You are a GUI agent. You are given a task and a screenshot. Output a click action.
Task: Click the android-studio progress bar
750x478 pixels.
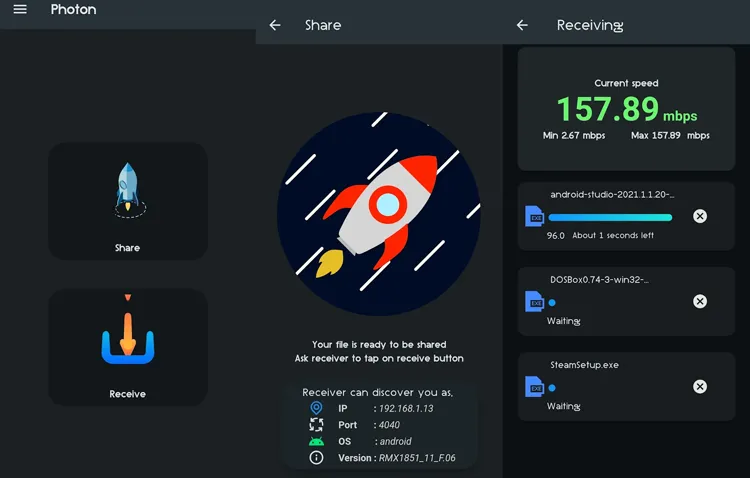point(610,218)
